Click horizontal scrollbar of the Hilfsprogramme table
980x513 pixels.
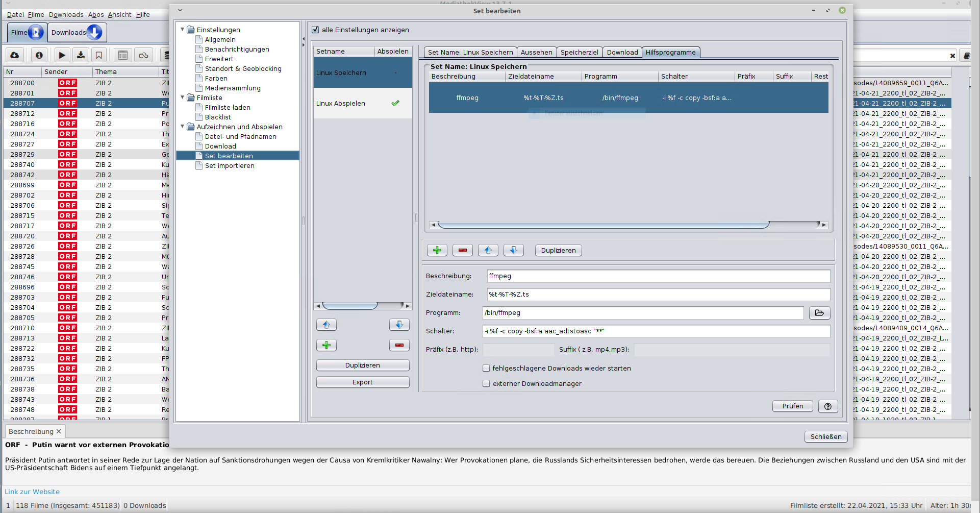tap(603, 225)
